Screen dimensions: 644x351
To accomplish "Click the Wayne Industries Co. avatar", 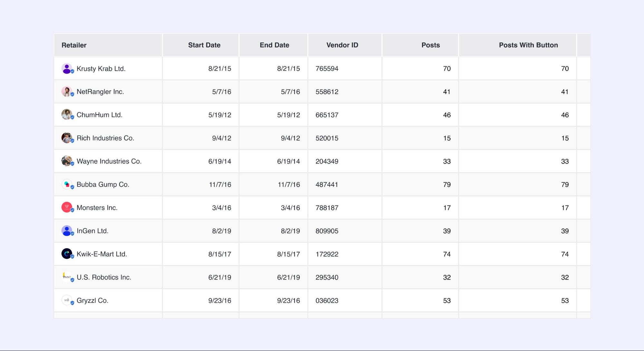I will tap(67, 161).
